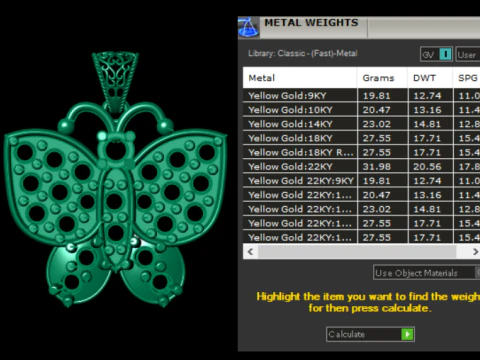Image resolution: width=480 pixels, height=360 pixels.
Task: Click the butterfly pendant model
Action: [x=115, y=180]
